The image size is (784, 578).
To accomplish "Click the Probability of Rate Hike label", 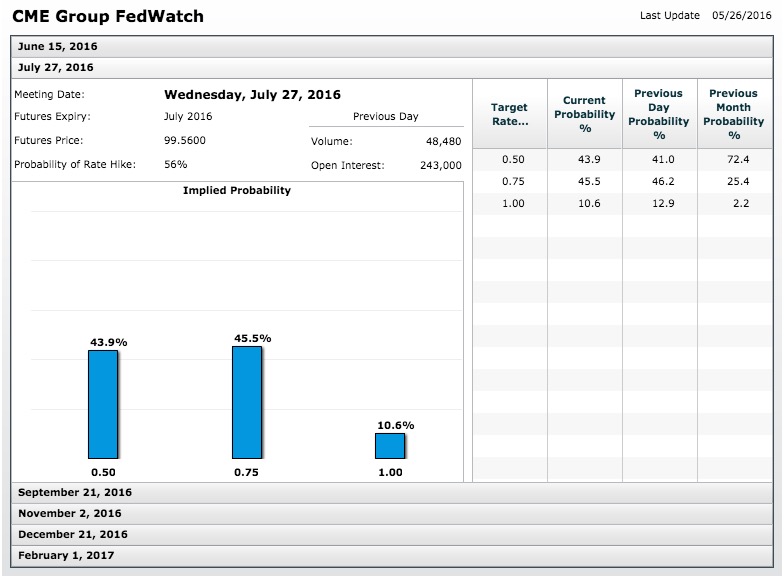I will [75, 164].
